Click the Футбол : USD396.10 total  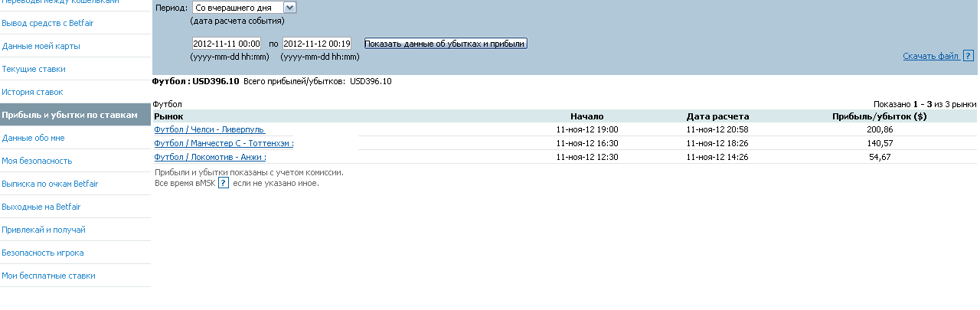[196, 81]
